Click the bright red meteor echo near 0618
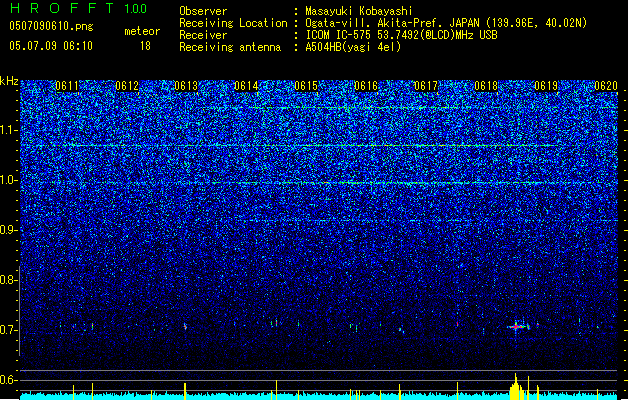This screenshot has height=400, width=629. [516, 327]
